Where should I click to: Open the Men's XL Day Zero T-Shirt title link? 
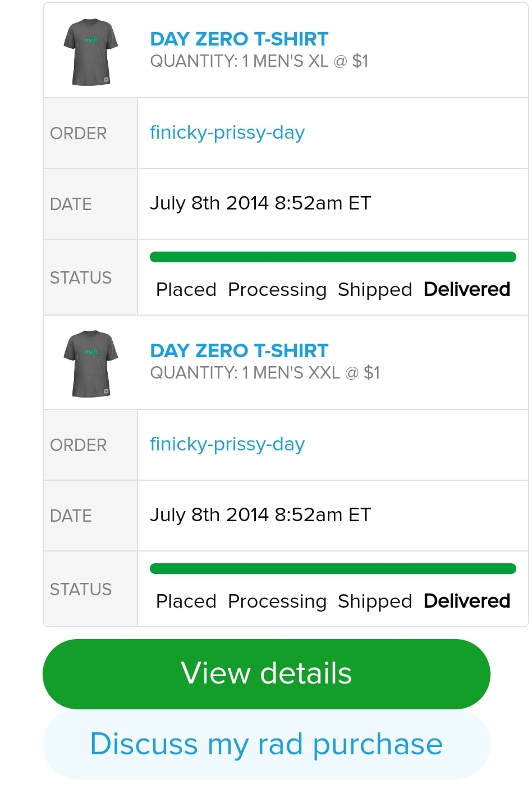[239, 39]
